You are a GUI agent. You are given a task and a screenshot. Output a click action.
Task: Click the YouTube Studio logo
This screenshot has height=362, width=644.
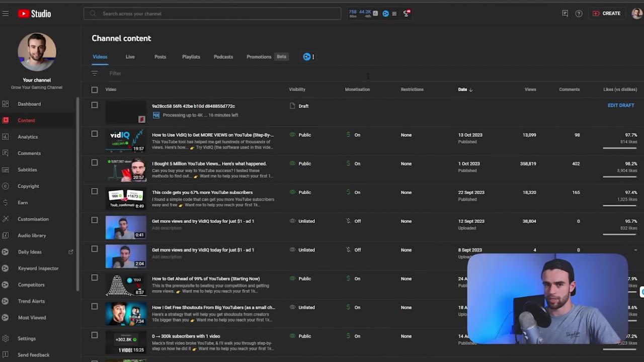(x=34, y=14)
